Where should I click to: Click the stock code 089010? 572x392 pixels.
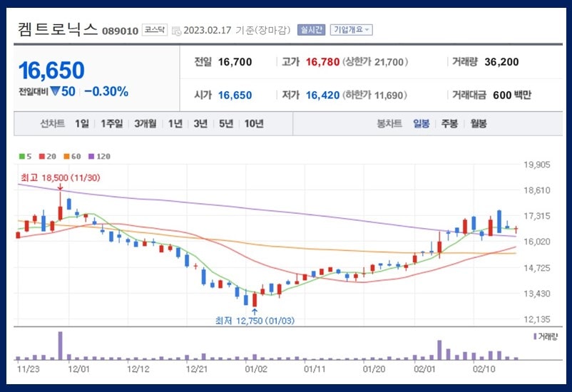pyautogui.click(x=120, y=31)
